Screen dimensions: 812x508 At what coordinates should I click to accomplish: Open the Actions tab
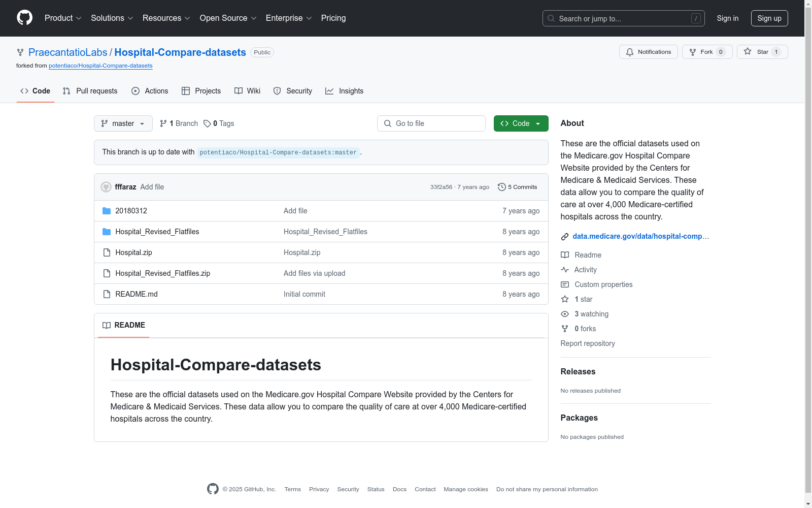point(150,91)
